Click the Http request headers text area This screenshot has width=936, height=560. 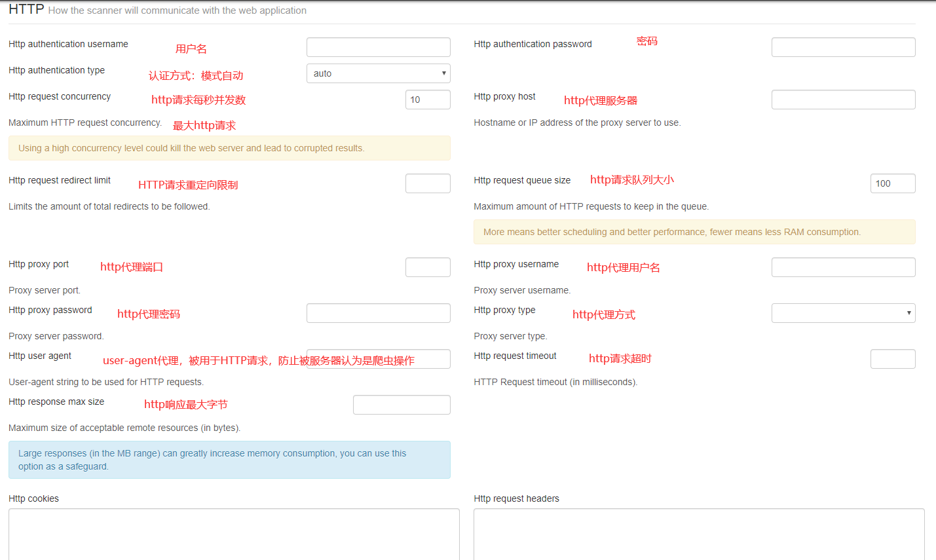pyautogui.click(x=699, y=534)
